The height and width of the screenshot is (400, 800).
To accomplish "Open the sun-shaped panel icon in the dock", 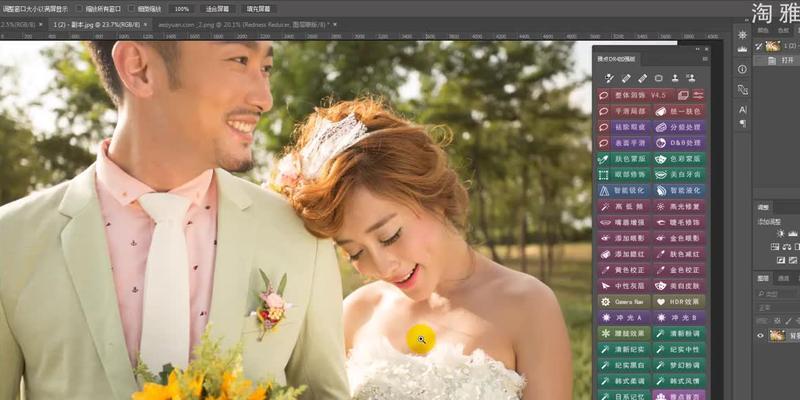I will coord(742,35).
